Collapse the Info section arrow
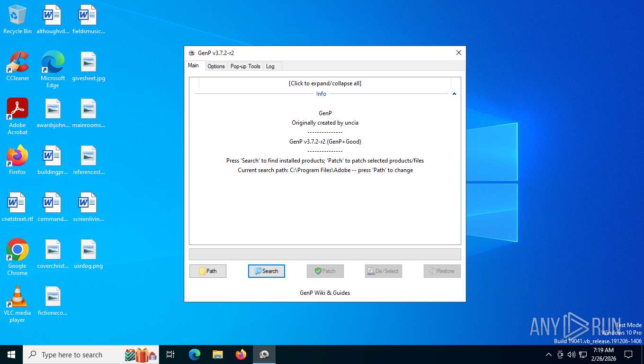 tap(454, 94)
